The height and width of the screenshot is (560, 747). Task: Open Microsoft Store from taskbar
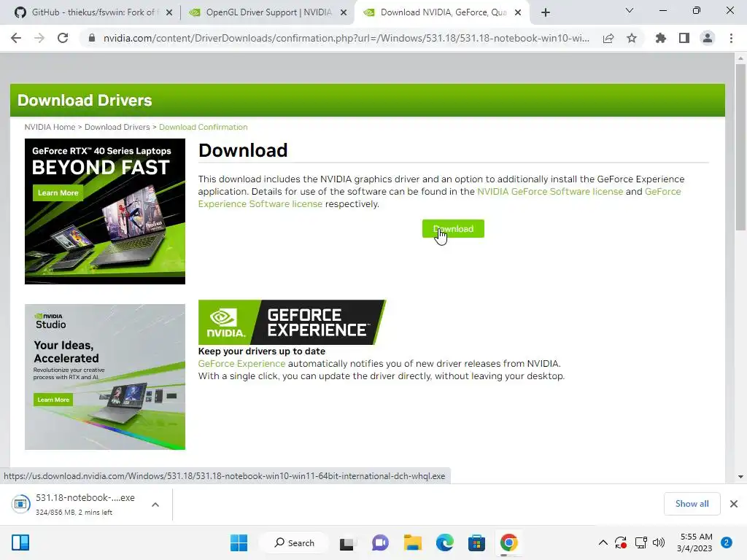[x=476, y=542]
